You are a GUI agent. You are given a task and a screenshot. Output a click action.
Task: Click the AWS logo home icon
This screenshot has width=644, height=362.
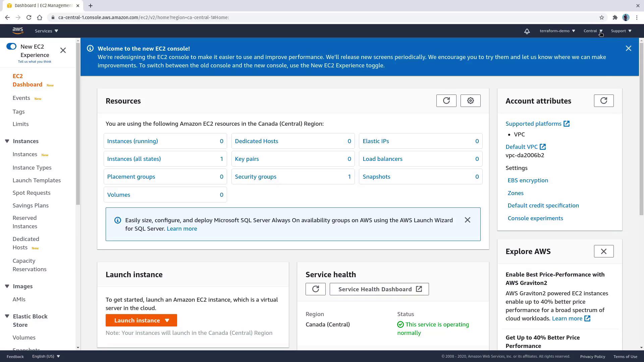tap(18, 31)
